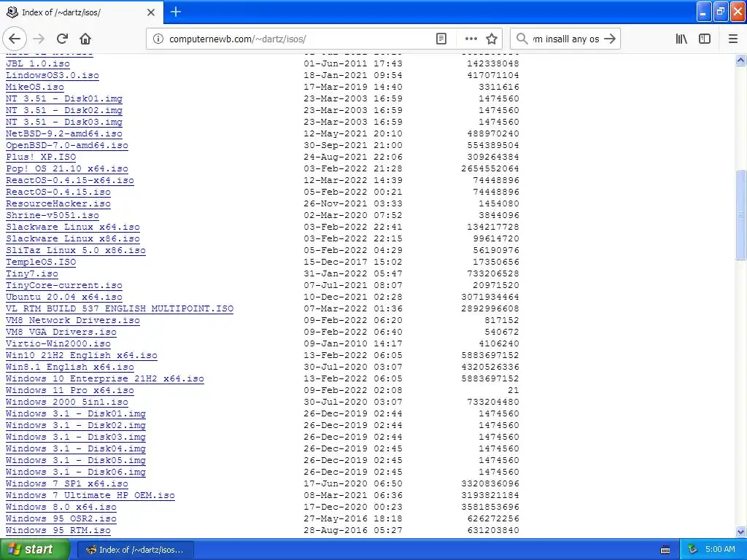Click TempleOS.ISO link
The height and width of the screenshot is (560, 747).
pos(41,262)
